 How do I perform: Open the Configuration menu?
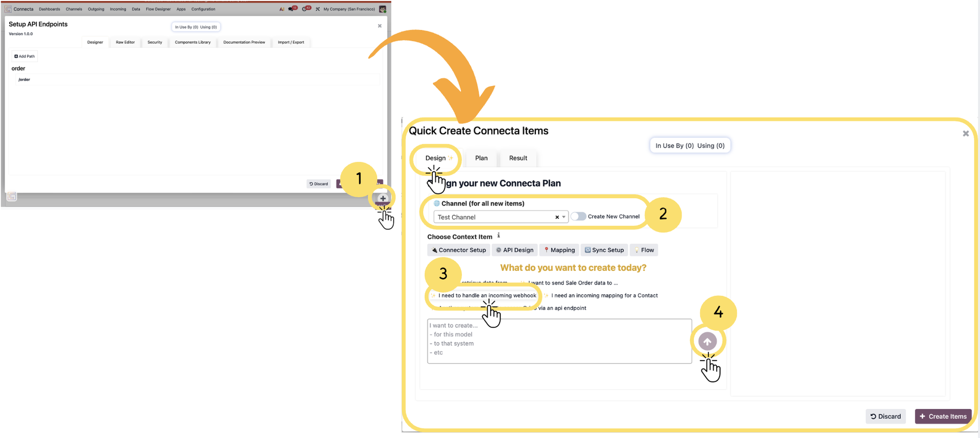pos(203,9)
